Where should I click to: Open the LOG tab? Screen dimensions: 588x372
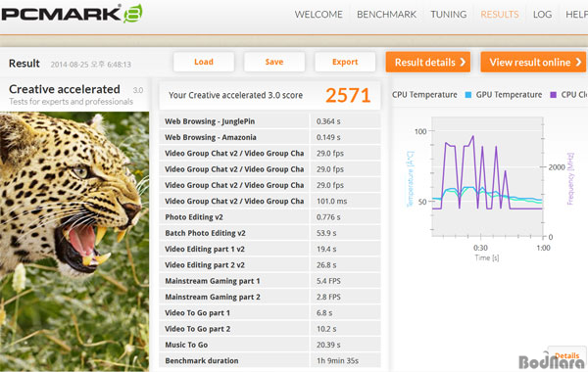pyautogui.click(x=542, y=15)
